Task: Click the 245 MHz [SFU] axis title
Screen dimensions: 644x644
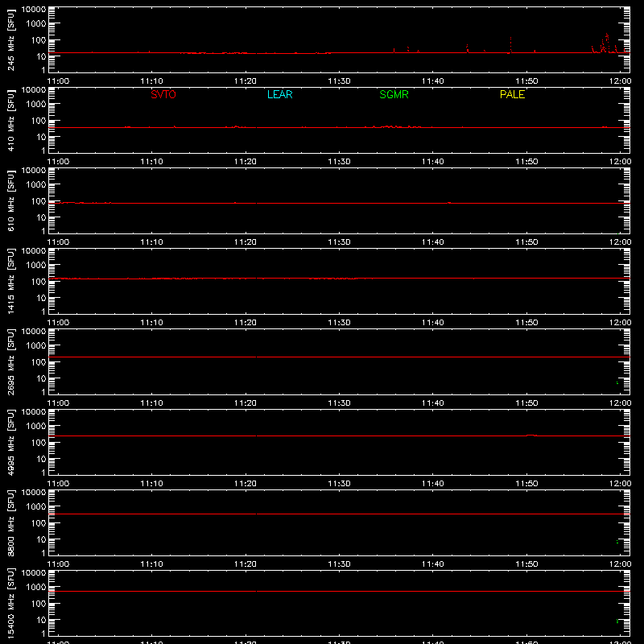Action: pyautogui.click(x=10, y=39)
